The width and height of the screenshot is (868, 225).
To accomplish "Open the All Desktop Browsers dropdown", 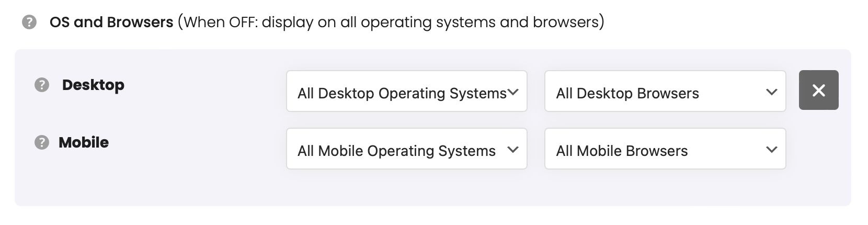I will (x=665, y=91).
